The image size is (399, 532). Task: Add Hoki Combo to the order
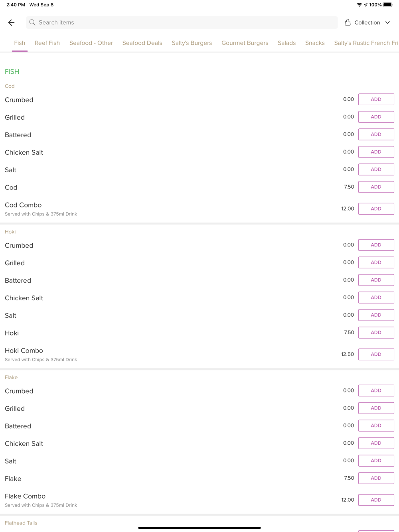tap(376, 354)
